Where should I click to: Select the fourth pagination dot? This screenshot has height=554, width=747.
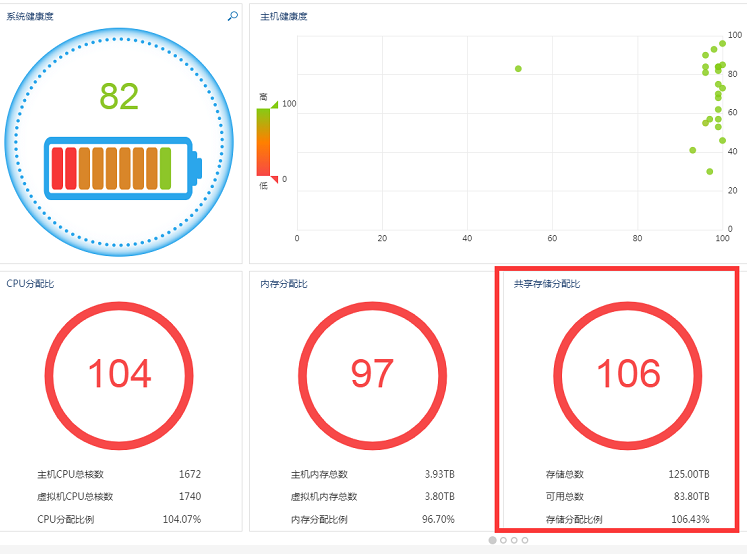pos(525,540)
